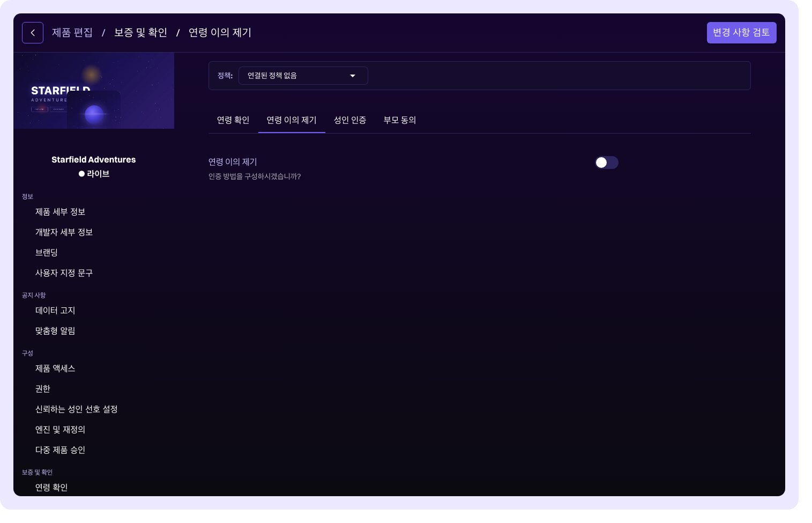Image resolution: width=812 pixels, height=523 pixels.
Task: Click the 보증 및 확인 sidebar section header
Action: coord(38,473)
